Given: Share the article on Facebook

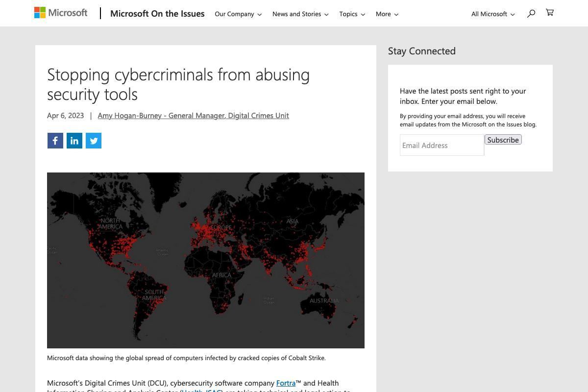Looking at the screenshot, I should 55,141.
